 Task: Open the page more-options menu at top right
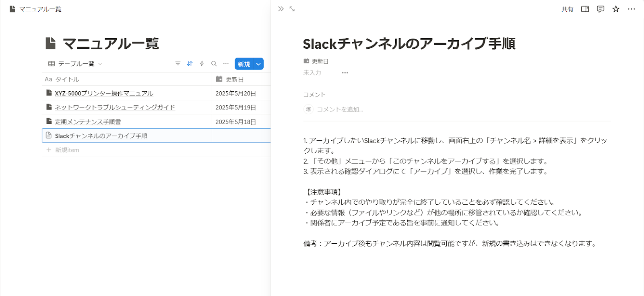632,9
